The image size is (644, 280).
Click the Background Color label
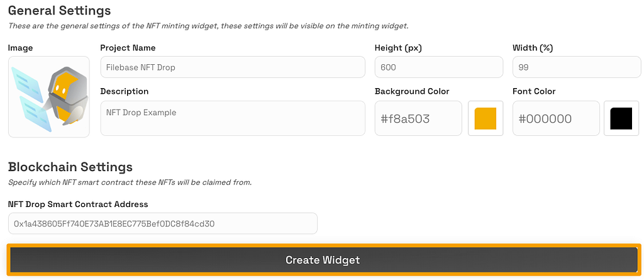tap(412, 91)
